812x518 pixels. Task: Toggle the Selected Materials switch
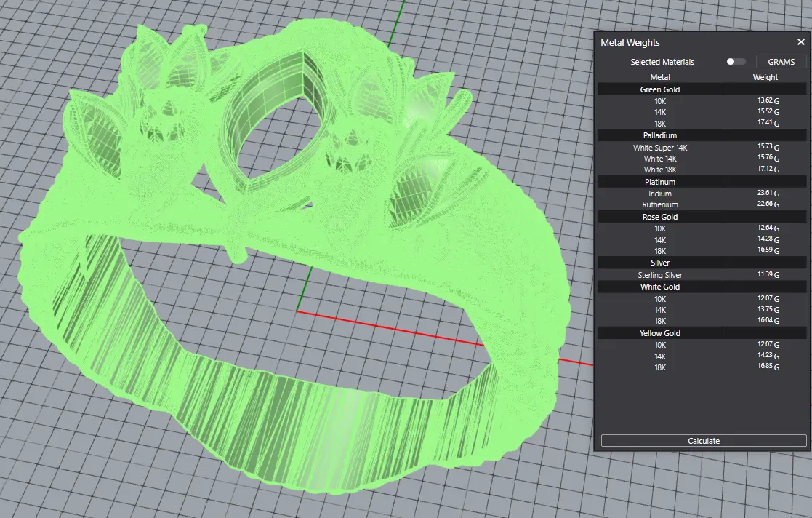pos(736,62)
